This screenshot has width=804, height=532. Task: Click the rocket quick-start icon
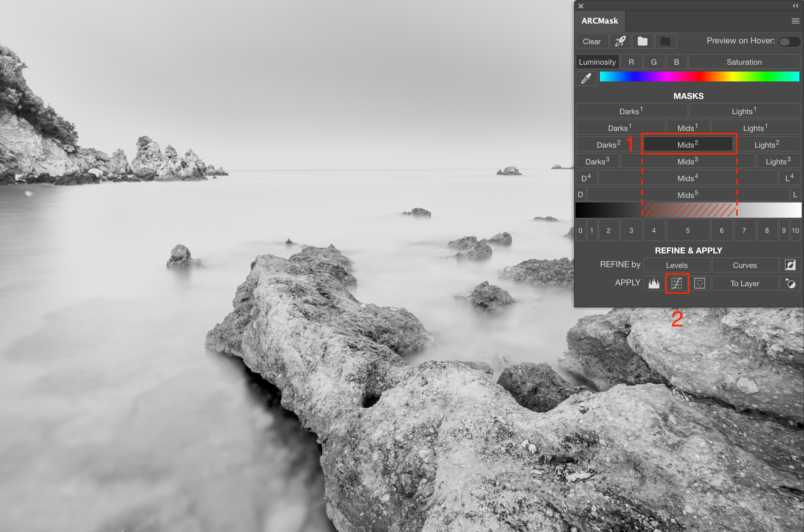[x=621, y=41]
